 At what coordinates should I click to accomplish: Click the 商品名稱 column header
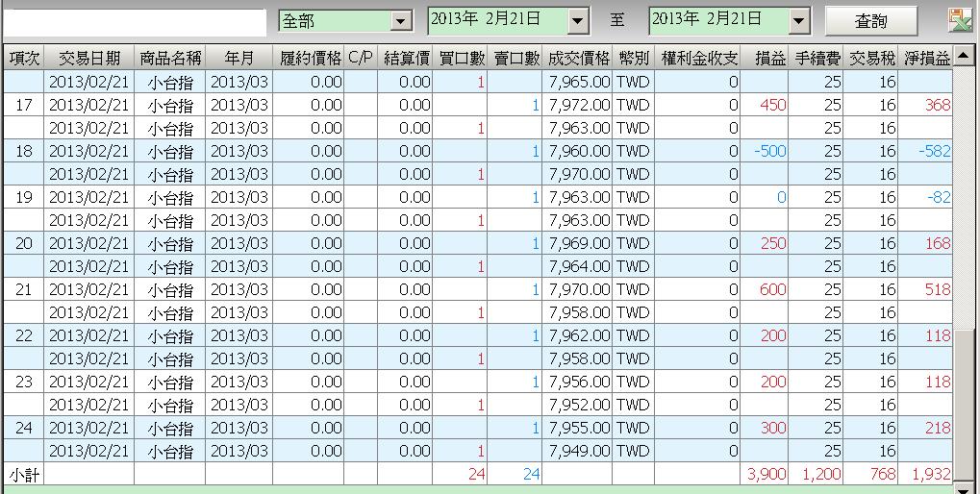170,58
